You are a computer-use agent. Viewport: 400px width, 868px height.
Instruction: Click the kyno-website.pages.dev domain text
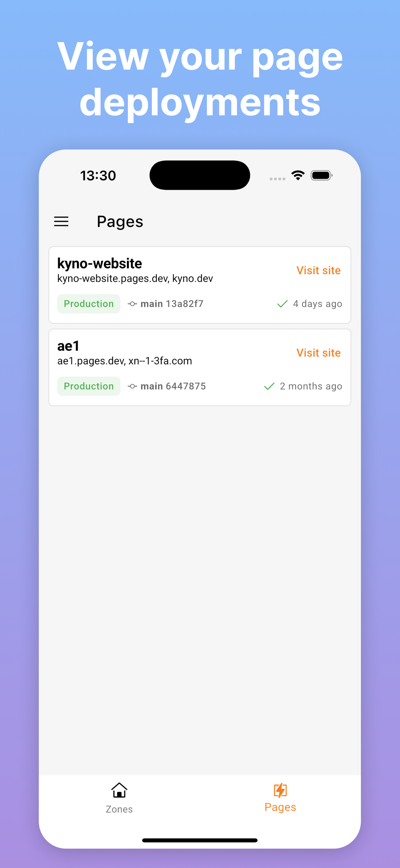111,278
